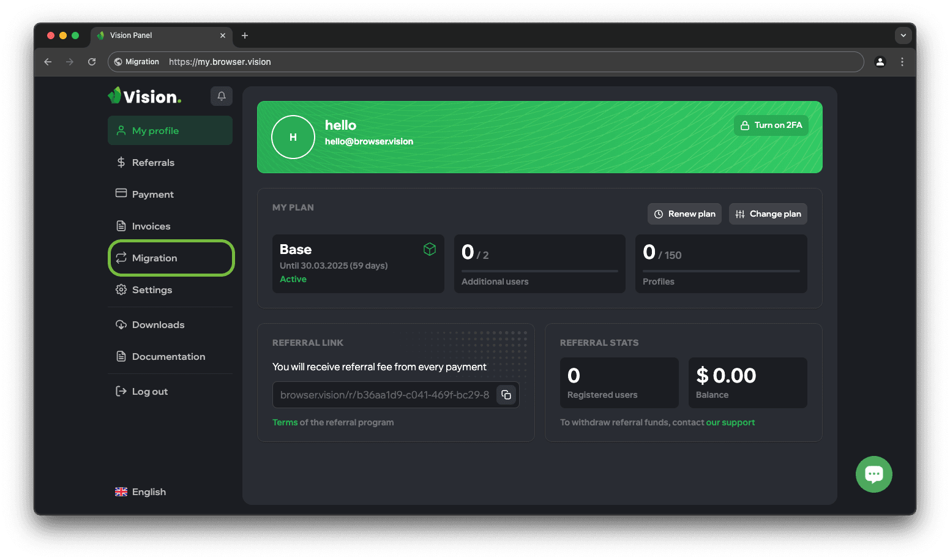Reload the page with browser refresh icon
This screenshot has width=950, height=560.
92,62
